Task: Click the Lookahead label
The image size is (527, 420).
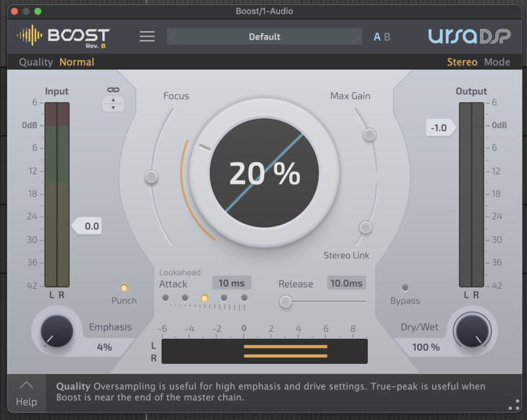Action: coord(180,273)
